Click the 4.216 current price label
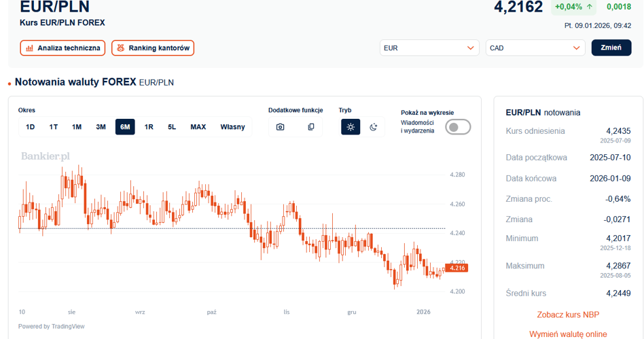 (457, 268)
